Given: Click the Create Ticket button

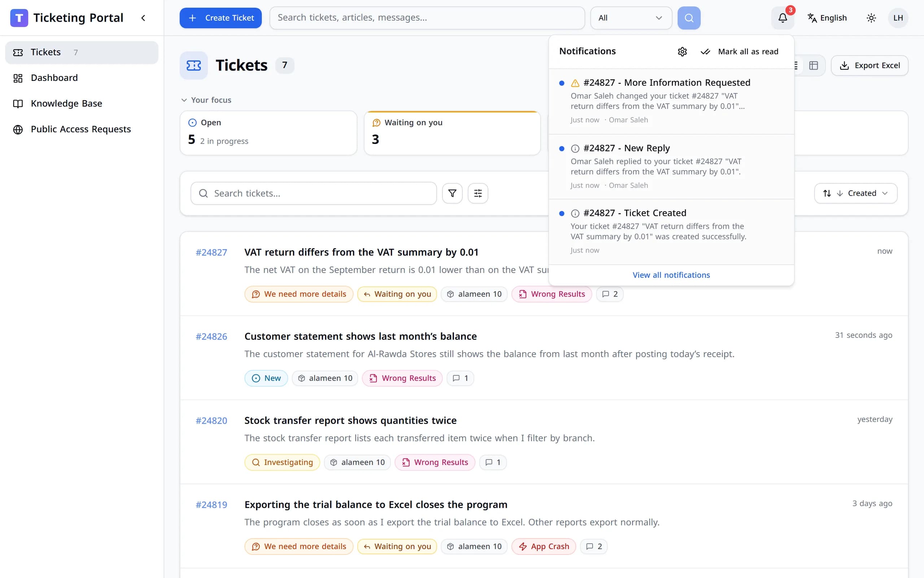Looking at the screenshot, I should (x=221, y=18).
